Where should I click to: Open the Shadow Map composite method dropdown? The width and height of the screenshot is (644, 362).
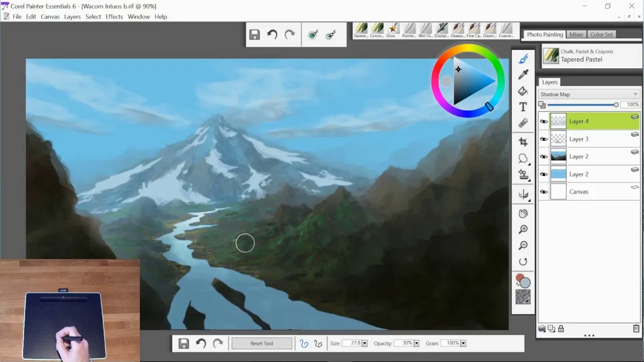[589, 94]
